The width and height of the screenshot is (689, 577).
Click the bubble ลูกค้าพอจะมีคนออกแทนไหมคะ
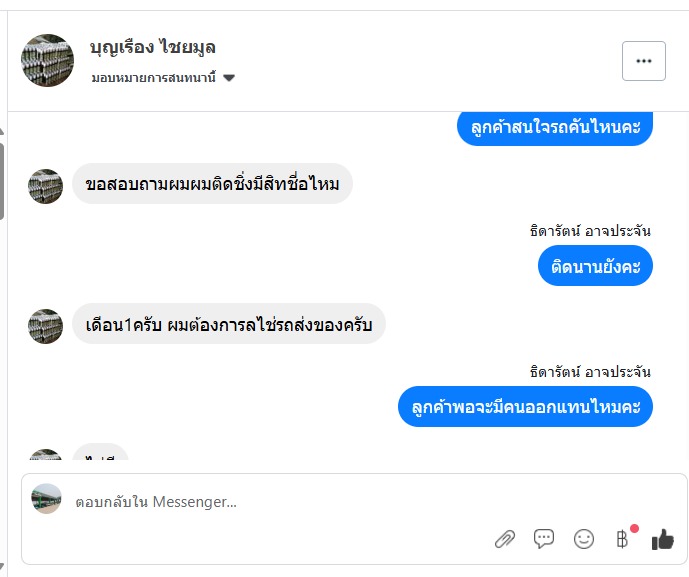(x=525, y=407)
